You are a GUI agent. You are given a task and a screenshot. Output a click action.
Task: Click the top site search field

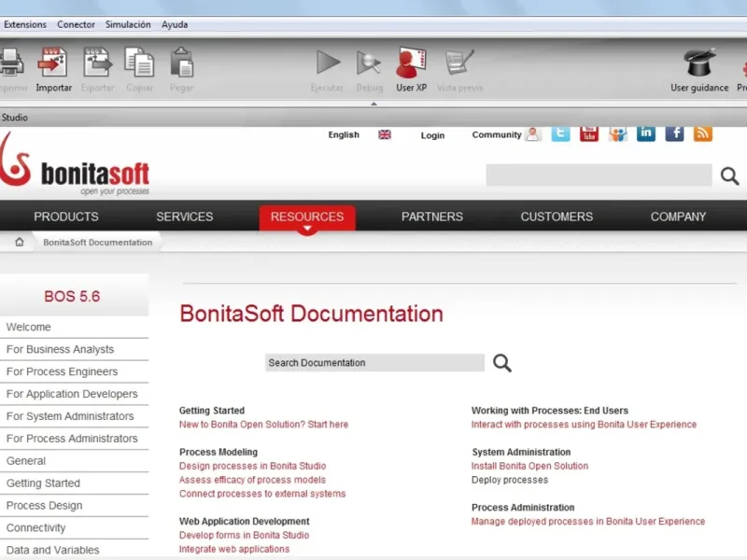(599, 175)
